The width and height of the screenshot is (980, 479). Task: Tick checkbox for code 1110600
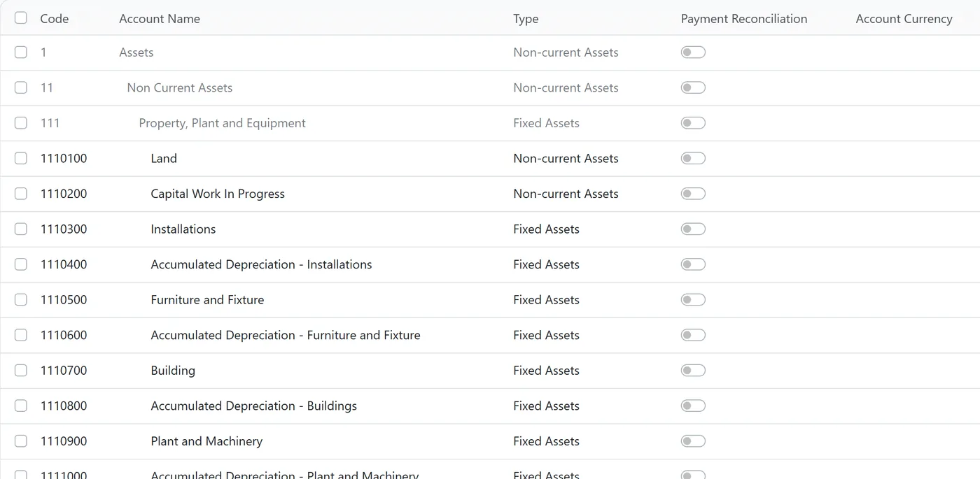pos(21,335)
